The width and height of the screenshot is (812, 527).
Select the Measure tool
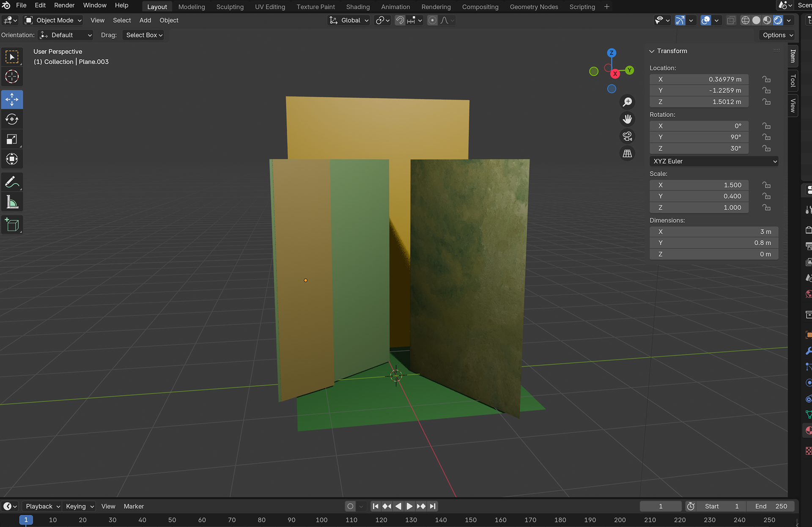click(12, 203)
